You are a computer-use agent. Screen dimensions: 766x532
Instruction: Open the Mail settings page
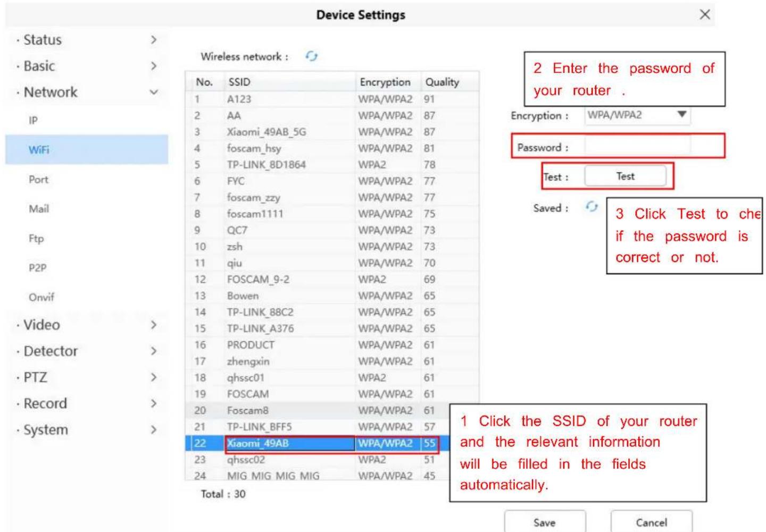(87, 209)
